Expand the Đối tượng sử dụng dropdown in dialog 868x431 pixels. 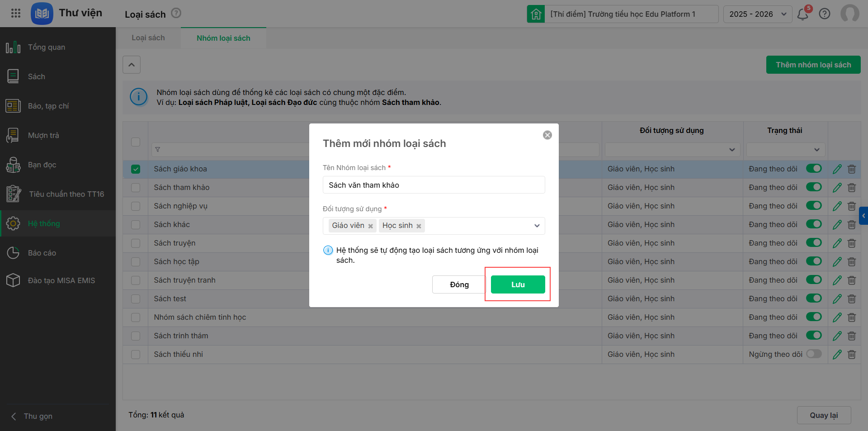point(537,226)
